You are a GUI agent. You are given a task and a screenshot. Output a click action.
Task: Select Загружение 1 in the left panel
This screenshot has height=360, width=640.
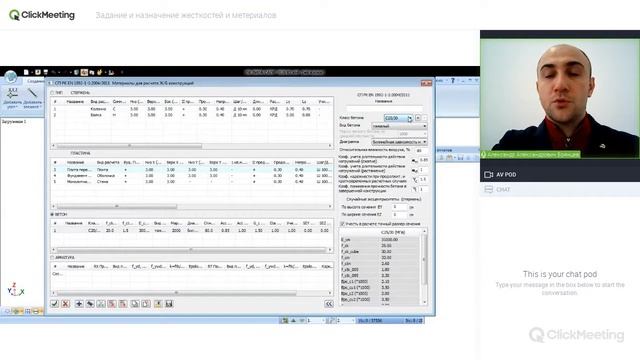14,122
